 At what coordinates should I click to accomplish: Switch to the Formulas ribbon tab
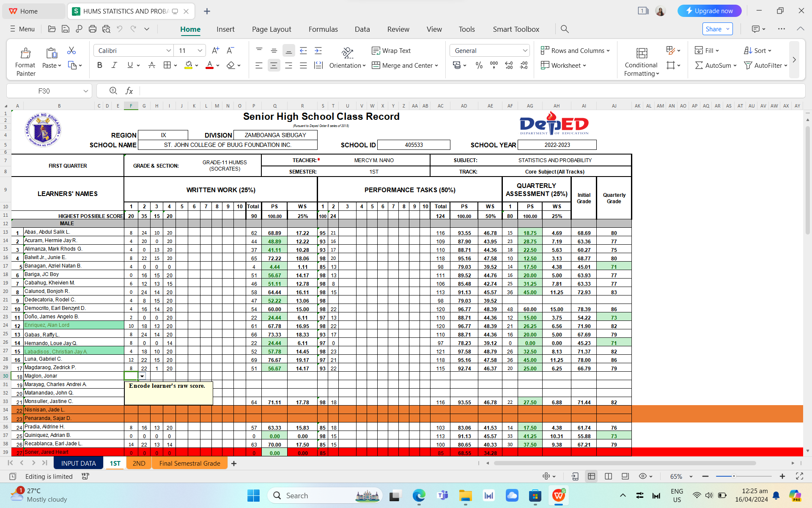[x=323, y=29]
